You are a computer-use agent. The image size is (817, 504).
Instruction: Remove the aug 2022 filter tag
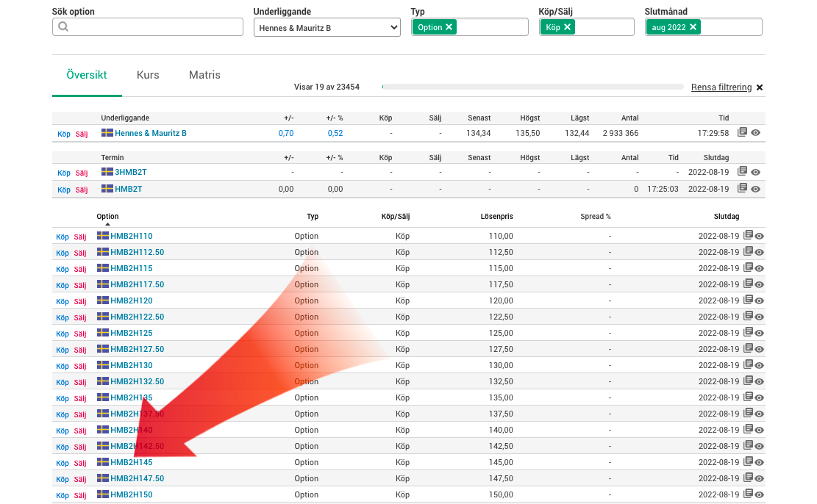(x=693, y=27)
